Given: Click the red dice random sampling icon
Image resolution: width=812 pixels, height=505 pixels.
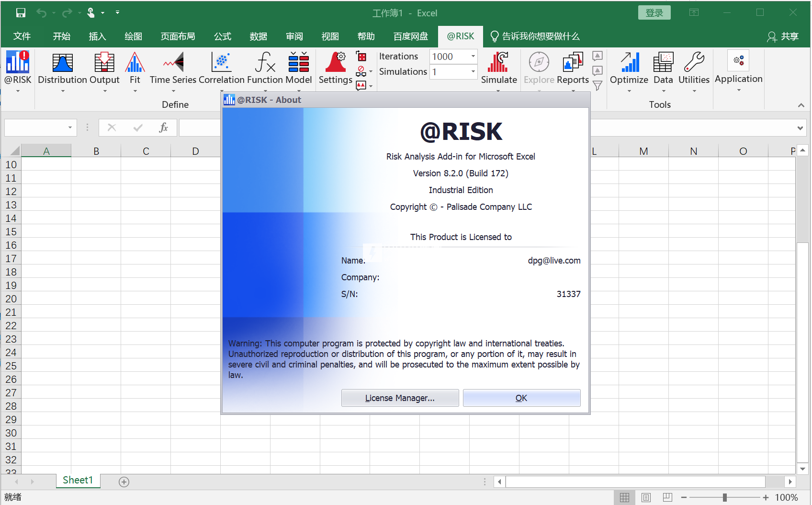Looking at the screenshot, I should click(x=361, y=57).
